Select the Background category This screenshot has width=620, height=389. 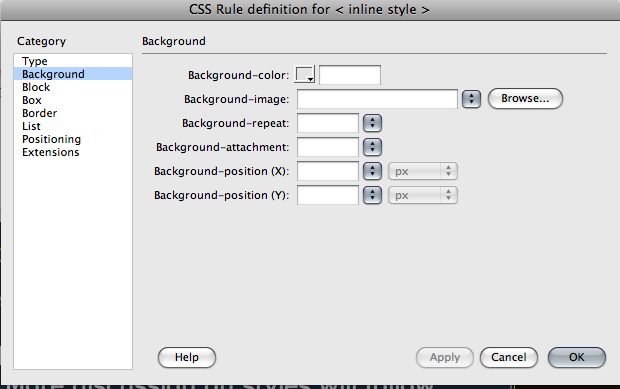coord(73,74)
